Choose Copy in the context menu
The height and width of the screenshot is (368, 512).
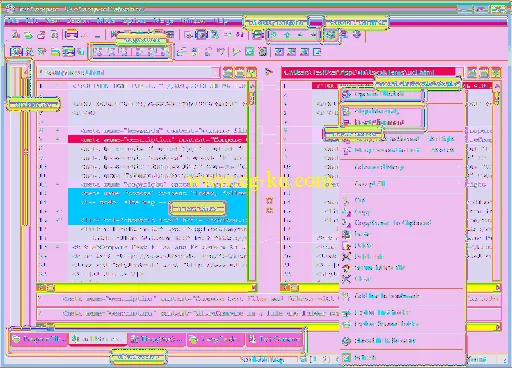tap(402, 212)
